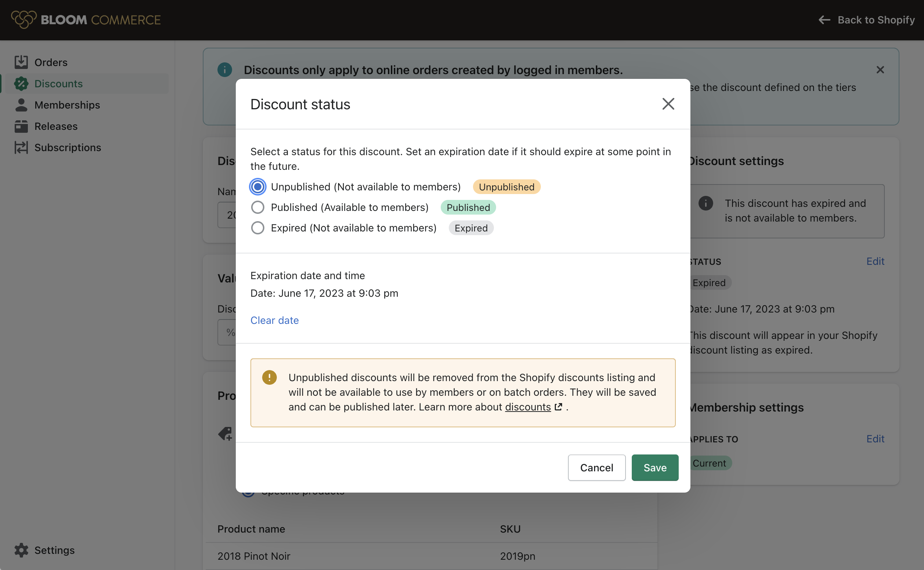The height and width of the screenshot is (570, 924).
Task: Open the discounts learn more link
Action: pyautogui.click(x=528, y=407)
